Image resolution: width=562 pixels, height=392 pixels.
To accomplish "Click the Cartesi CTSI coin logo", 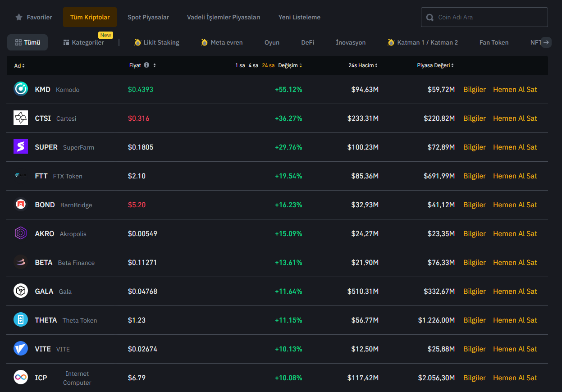I will (x=21, y=118).
